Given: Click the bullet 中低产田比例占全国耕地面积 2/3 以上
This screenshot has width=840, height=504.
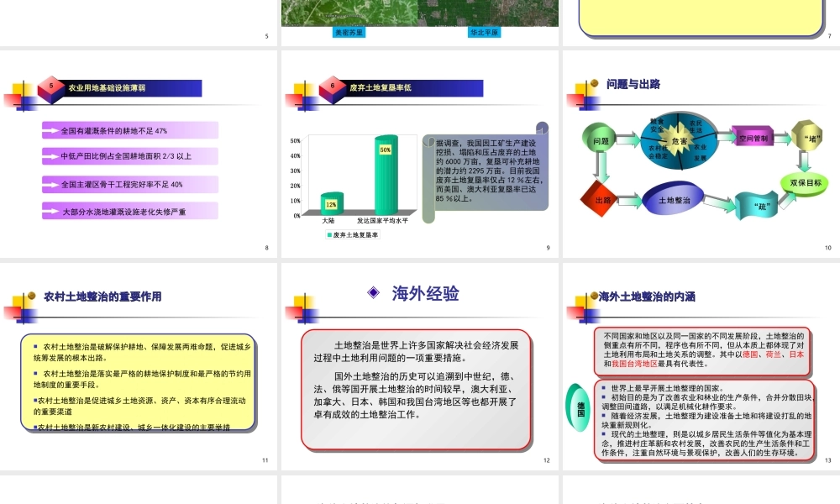Looking at the screenshot, I should (130, 156).
